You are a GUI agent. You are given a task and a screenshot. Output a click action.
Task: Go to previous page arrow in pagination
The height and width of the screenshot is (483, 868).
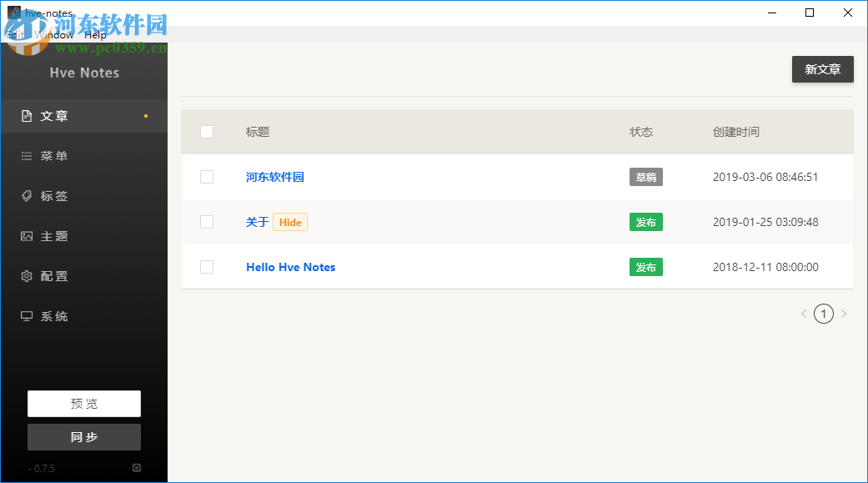(x=804, y=314)
